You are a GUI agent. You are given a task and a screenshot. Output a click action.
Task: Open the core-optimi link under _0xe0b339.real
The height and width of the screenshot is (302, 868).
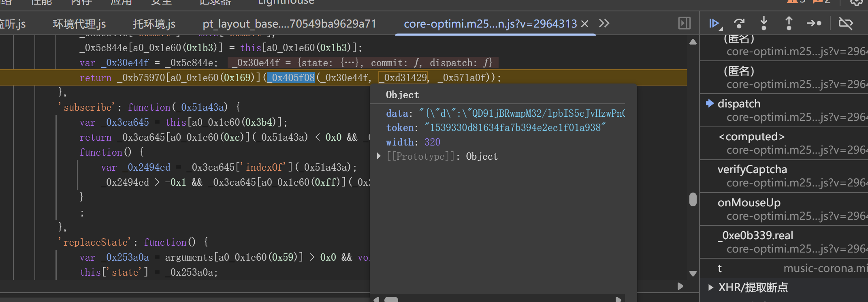tap(797, 249)
